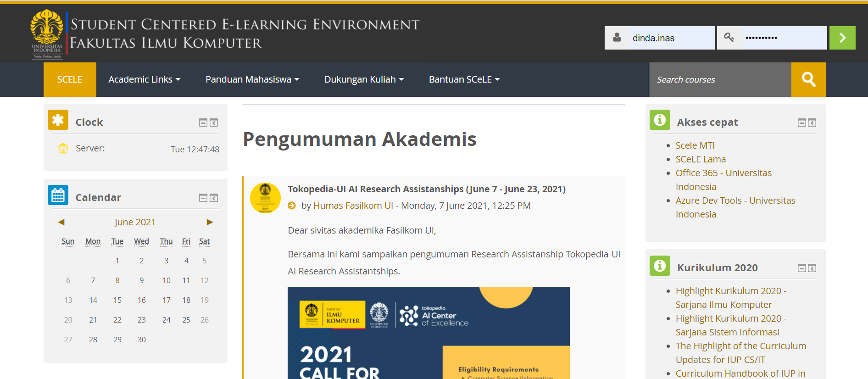This screenshot has height=379, width=868.
Task: Open Humas Fasilkom UI author link
Action: click(x=353, y=206)
